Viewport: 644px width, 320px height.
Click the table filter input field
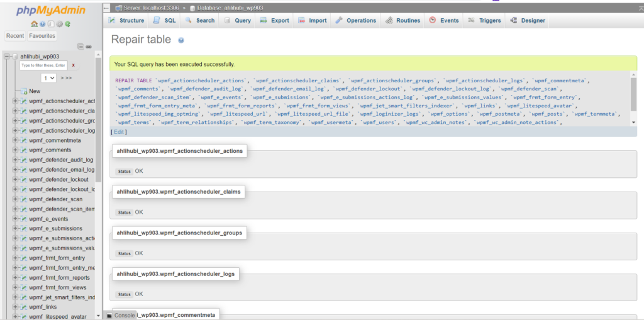(x=43, y=65)
